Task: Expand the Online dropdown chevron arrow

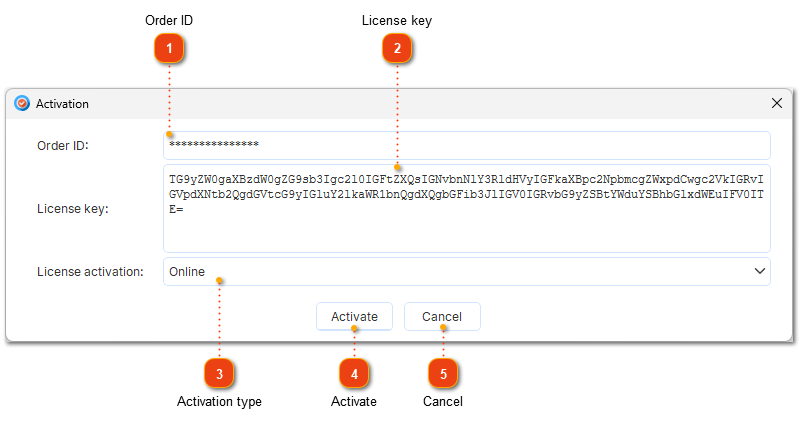Action: pyautogui.click(x=760, y=272)
